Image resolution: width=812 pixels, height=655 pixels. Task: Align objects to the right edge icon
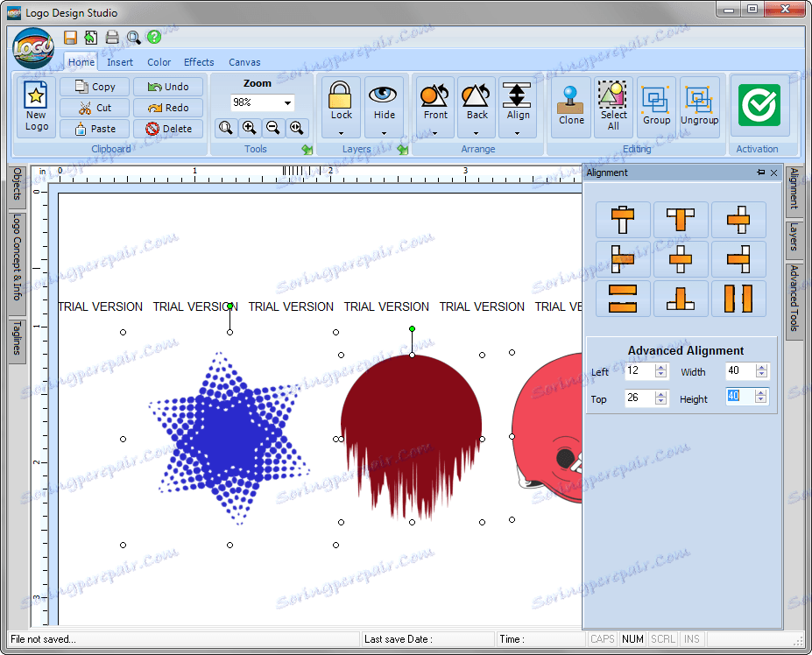click(738, 259)
